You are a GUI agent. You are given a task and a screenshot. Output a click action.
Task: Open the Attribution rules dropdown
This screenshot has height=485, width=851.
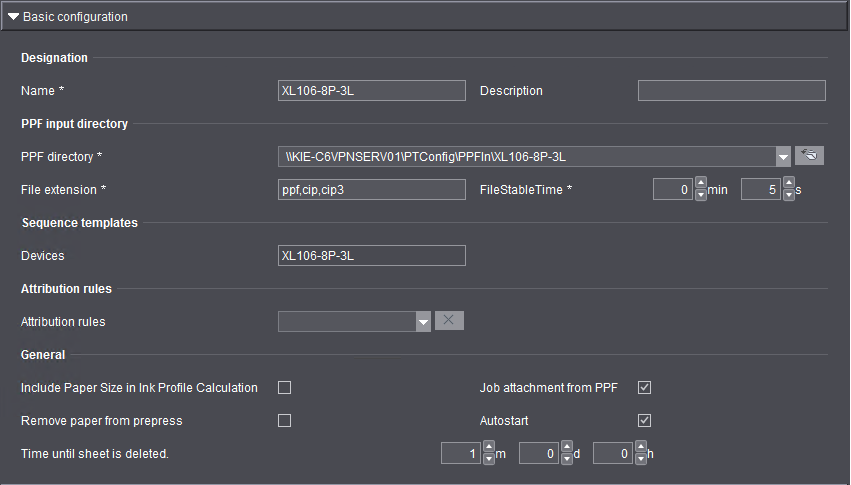[x=423, y=322]
